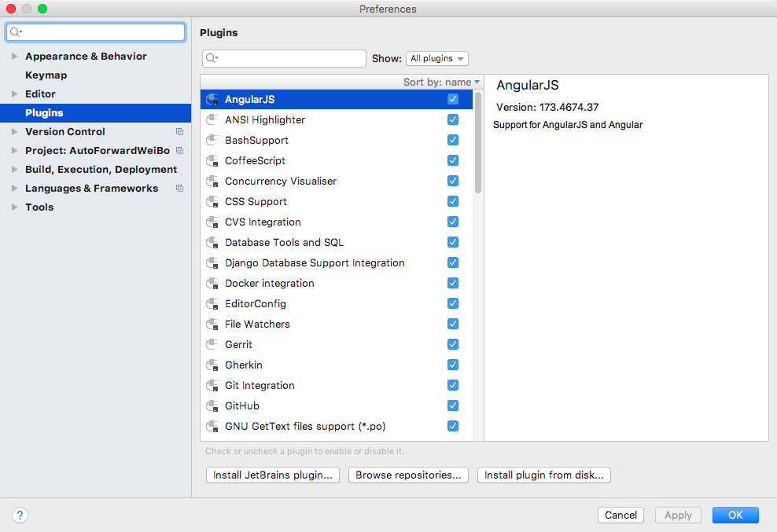Select the File Watchers plugin row
777x532 pixels.
tap(337, 325)
